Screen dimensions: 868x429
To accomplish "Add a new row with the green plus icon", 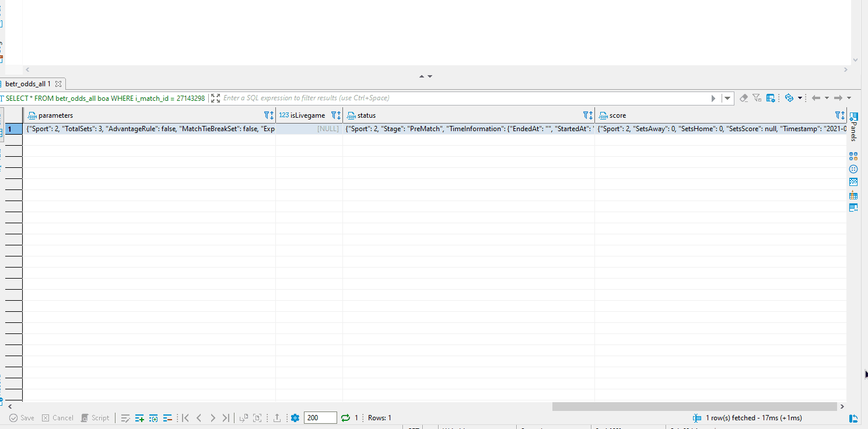I will 139,418.
